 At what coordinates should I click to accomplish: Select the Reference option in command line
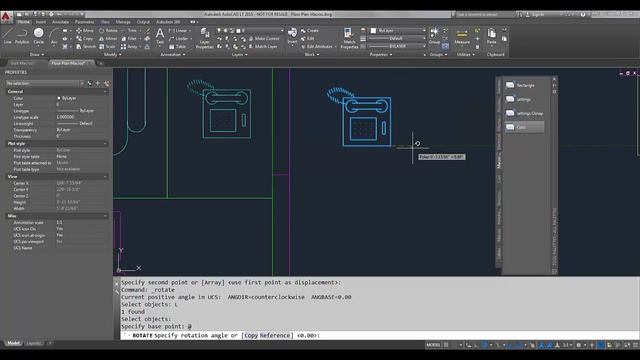click(275, 336)
